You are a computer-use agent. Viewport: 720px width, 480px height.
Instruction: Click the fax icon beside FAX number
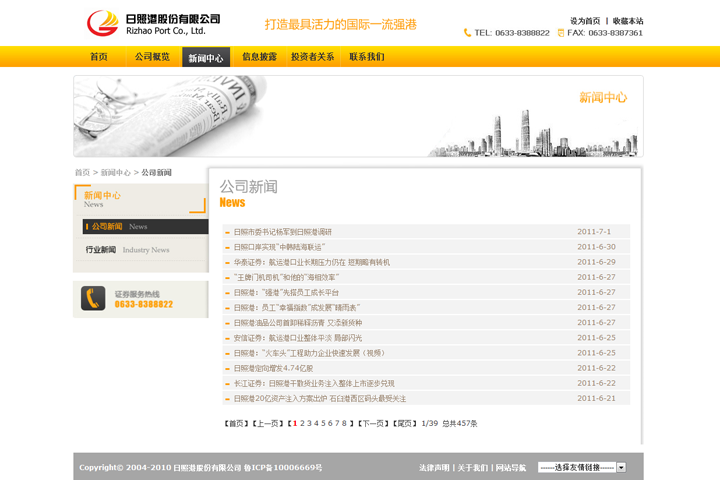559,33
